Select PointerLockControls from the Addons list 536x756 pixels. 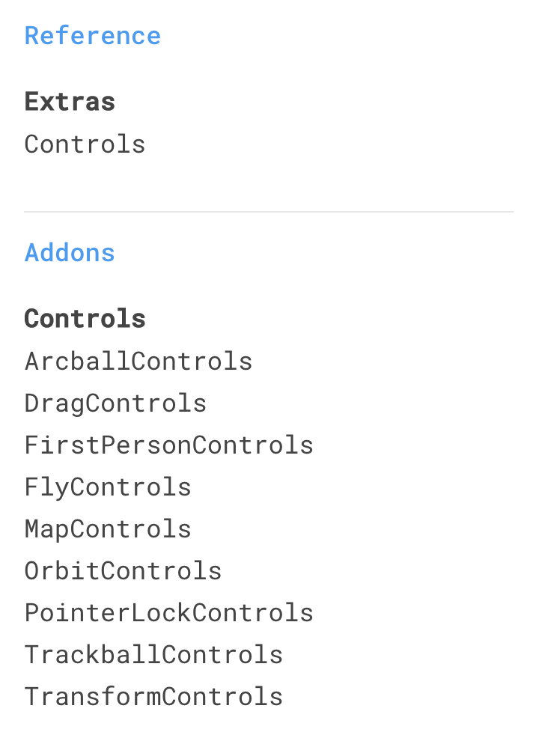[x=169, y=613]
